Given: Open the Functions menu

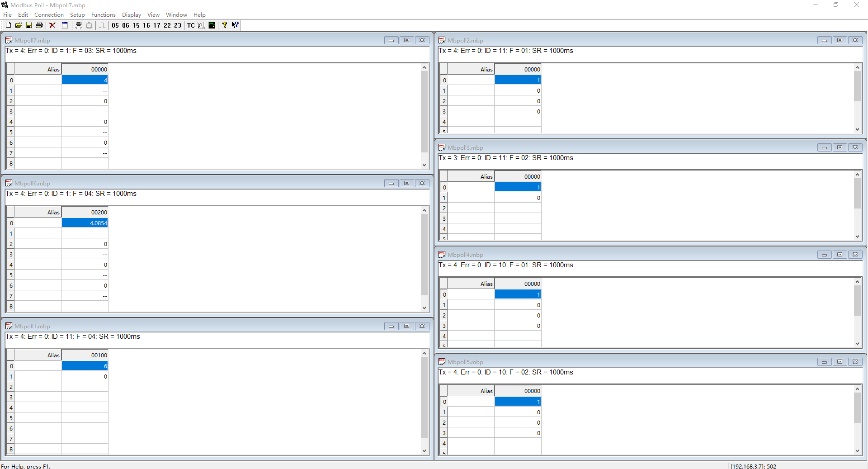Looking at the screenshot, I should tap(103, 15).
